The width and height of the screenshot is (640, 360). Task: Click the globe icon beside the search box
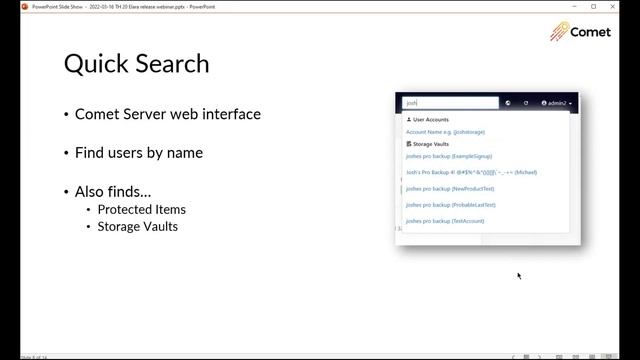pos(508,103)
